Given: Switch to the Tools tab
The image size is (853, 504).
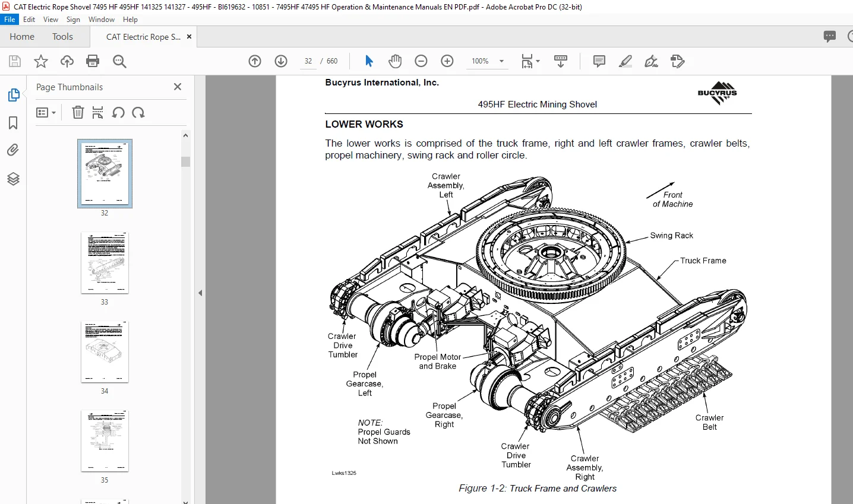Looking at the screenshot, I should click(62, 37).
